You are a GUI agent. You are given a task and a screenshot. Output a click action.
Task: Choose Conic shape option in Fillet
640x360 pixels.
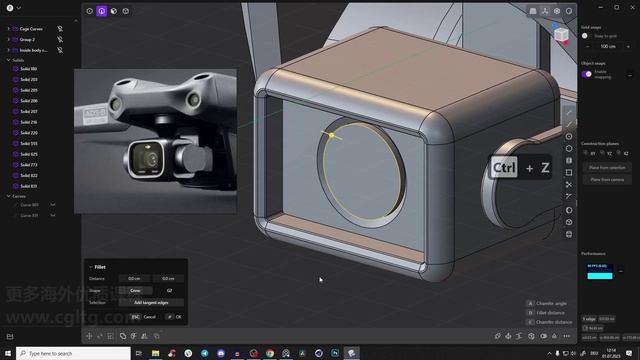point(135,291)
